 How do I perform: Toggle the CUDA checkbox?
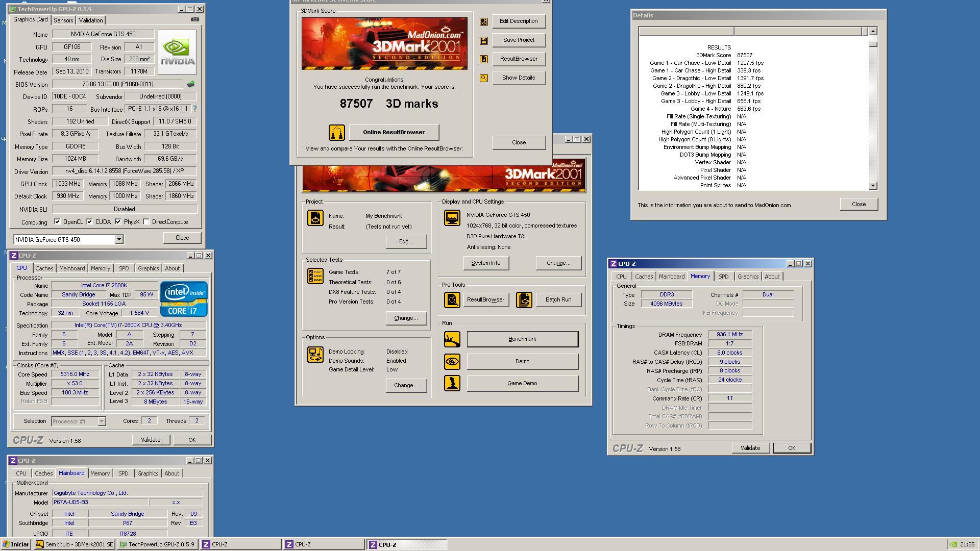[89, 222]
